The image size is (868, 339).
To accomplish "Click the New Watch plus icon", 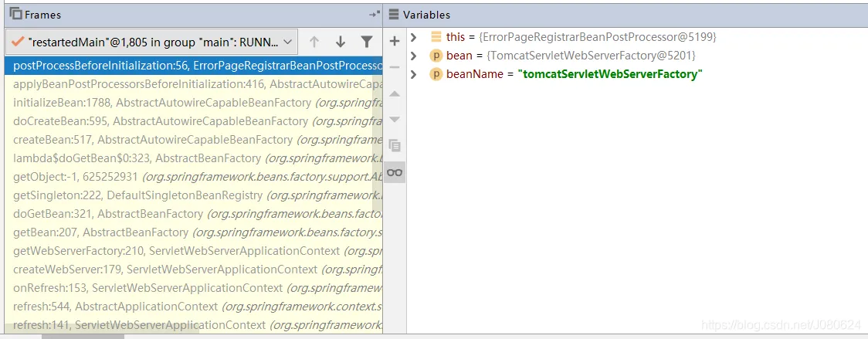I will 395,41.
